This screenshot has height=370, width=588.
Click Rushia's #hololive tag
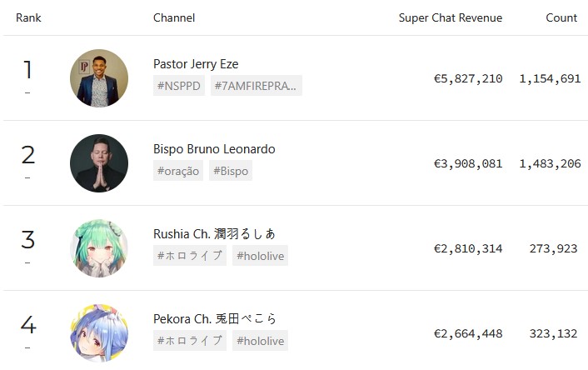(x=260, y=256)
